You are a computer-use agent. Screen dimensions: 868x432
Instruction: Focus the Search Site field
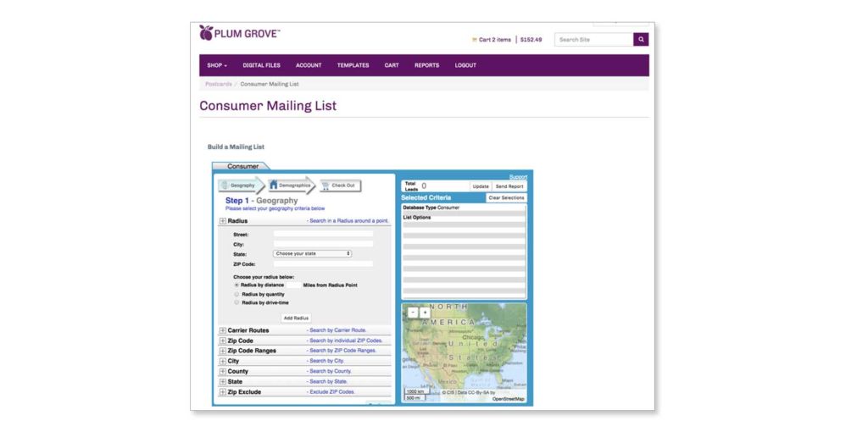coord(594,39)
